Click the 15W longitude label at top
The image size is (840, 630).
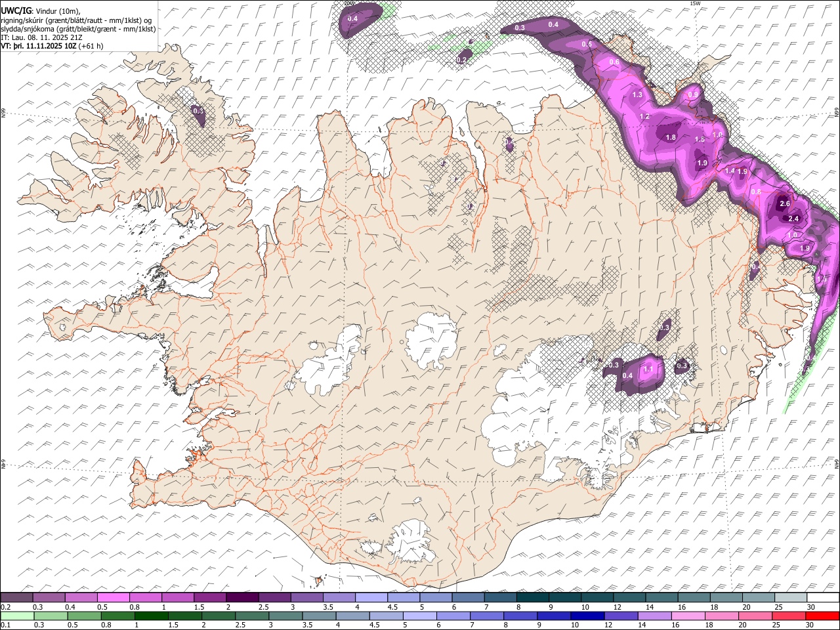(x=696, y=3)
